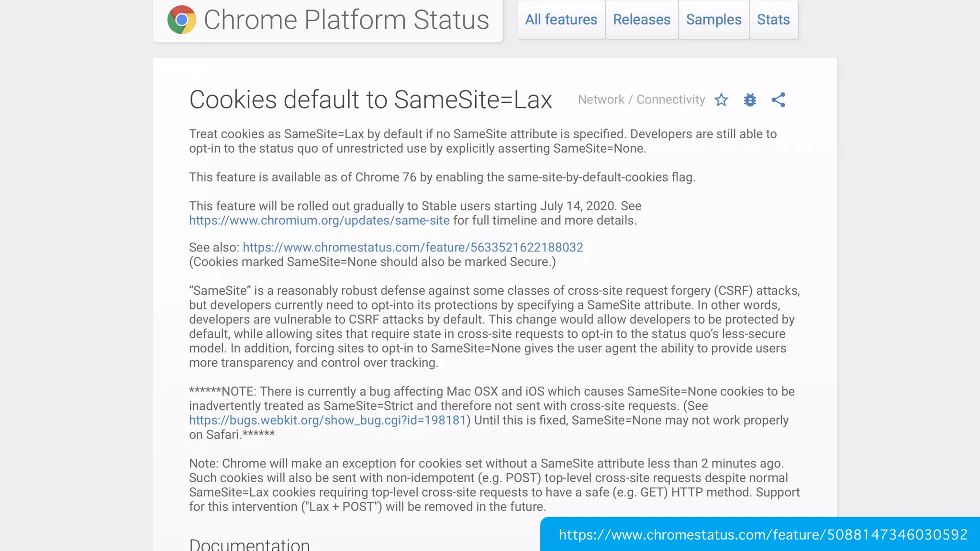Click the Cookies default to SameSite=Lax heading
This screenshot has width=980, height=551.
click(371, 99)
